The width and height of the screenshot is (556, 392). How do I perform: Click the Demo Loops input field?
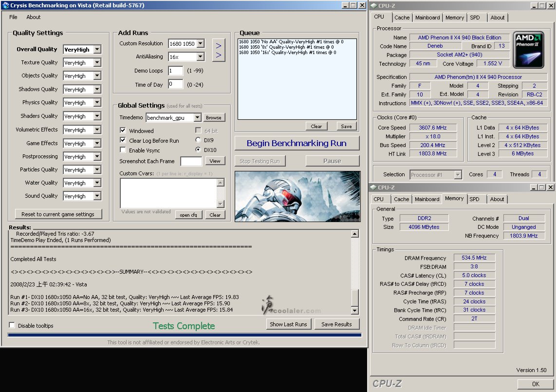pyautogui.click(x=176, y=71)
